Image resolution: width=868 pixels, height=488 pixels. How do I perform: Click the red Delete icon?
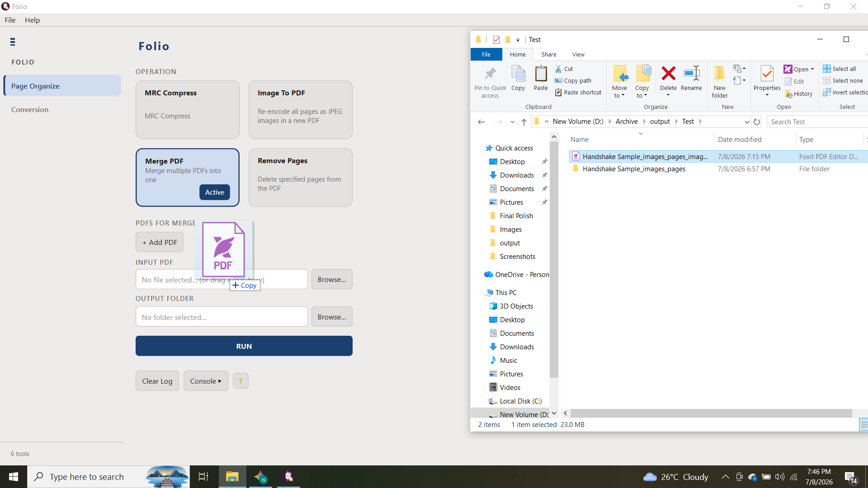click(668, 73)
